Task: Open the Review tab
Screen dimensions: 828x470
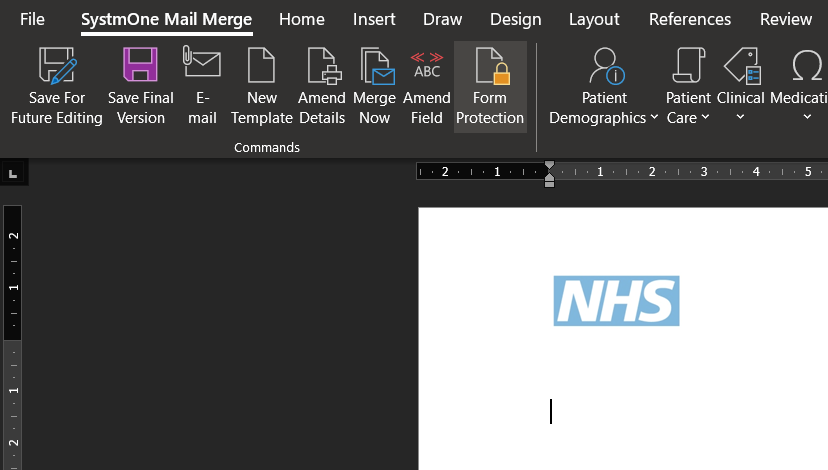Action: point(786,20)
